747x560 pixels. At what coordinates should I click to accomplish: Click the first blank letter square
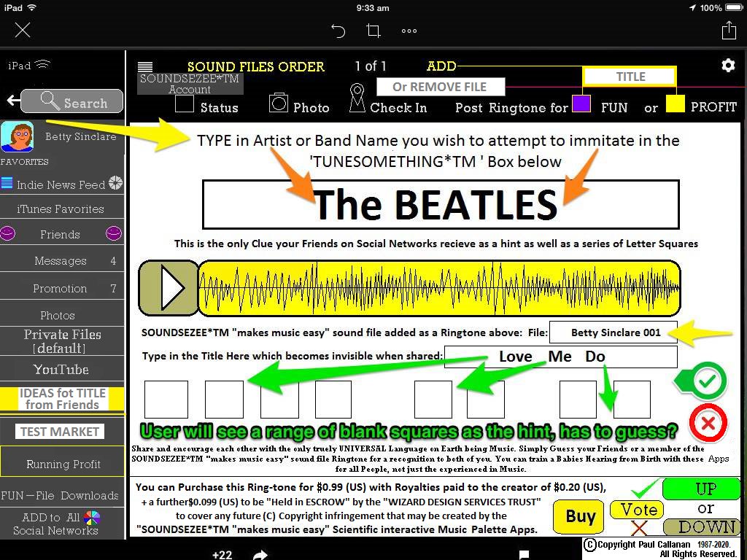(166, 399)
